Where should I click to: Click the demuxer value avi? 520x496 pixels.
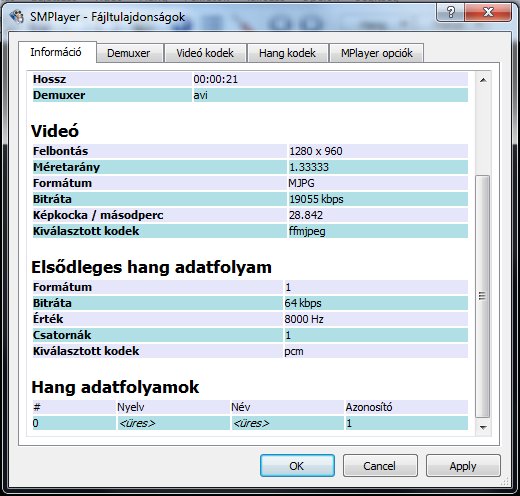click(x=201, y=95)
